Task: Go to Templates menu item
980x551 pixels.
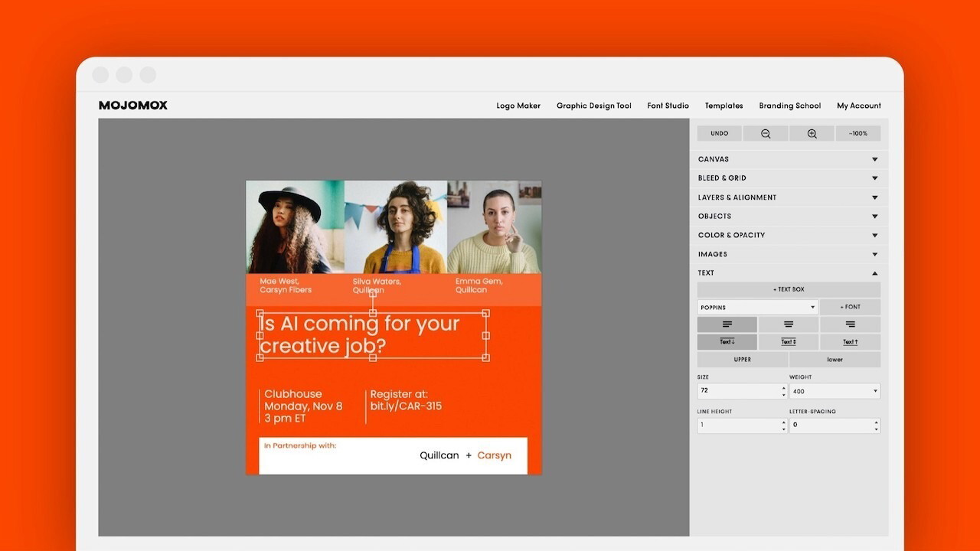Action: coord(724,106)
